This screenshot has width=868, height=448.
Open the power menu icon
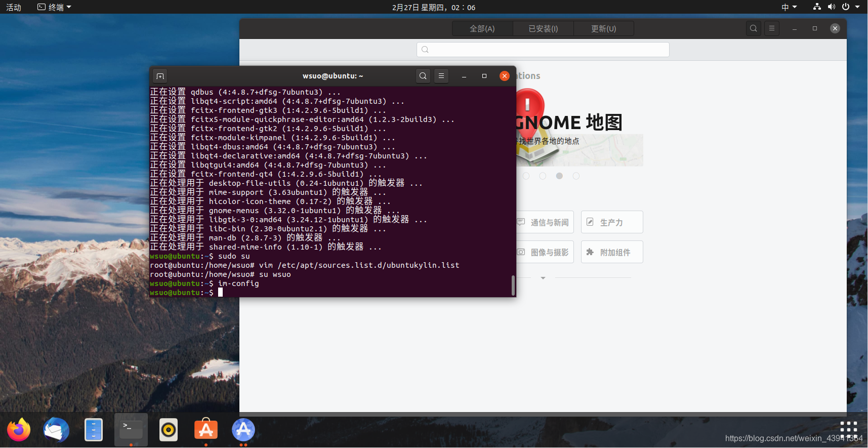tap(845, 7)
